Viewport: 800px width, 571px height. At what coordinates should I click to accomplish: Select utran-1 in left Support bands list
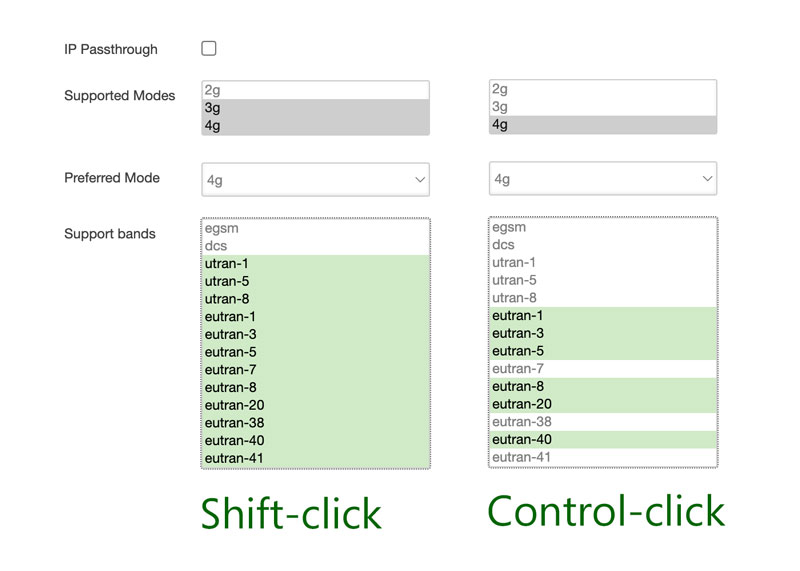[x=315, y=264]
